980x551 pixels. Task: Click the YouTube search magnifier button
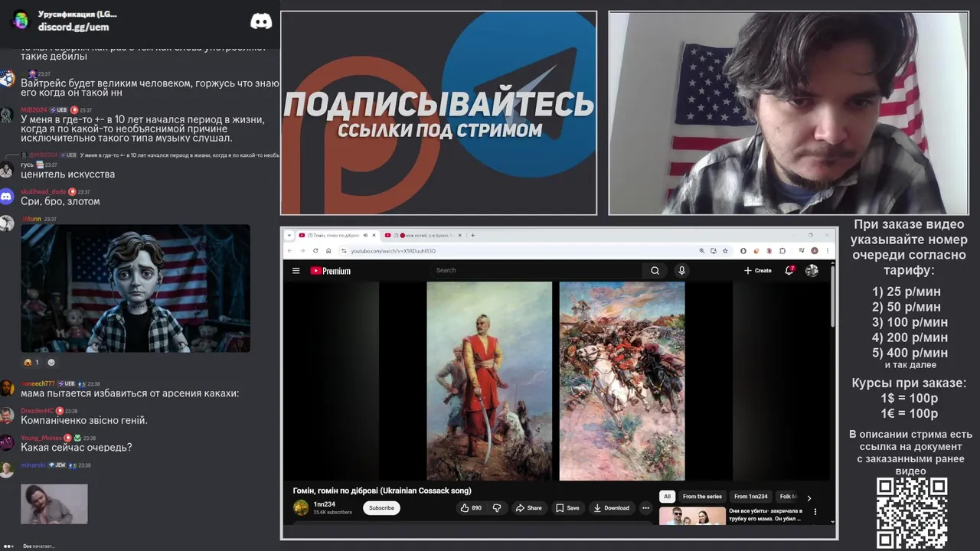coord(655,270)
